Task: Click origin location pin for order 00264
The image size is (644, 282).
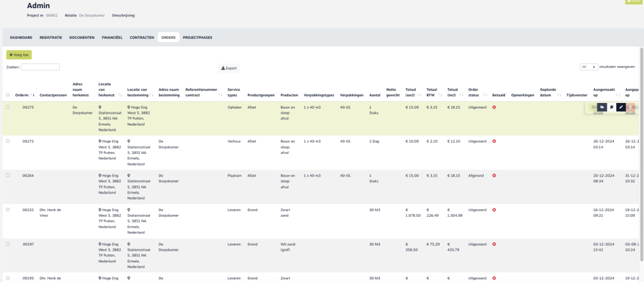Action: tap(100, 175)
